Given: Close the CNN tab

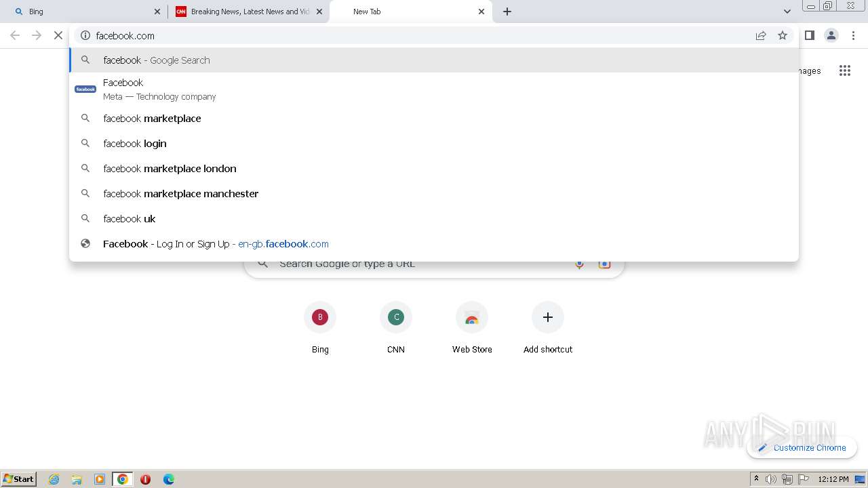Looking at the screenshot, I should [320, 12].
